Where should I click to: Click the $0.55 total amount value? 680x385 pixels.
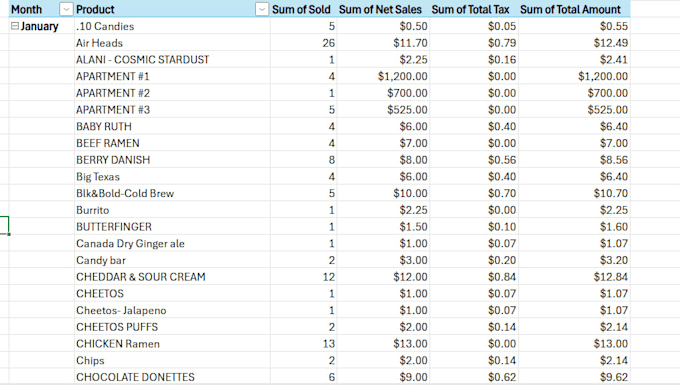tap(614, 26)
